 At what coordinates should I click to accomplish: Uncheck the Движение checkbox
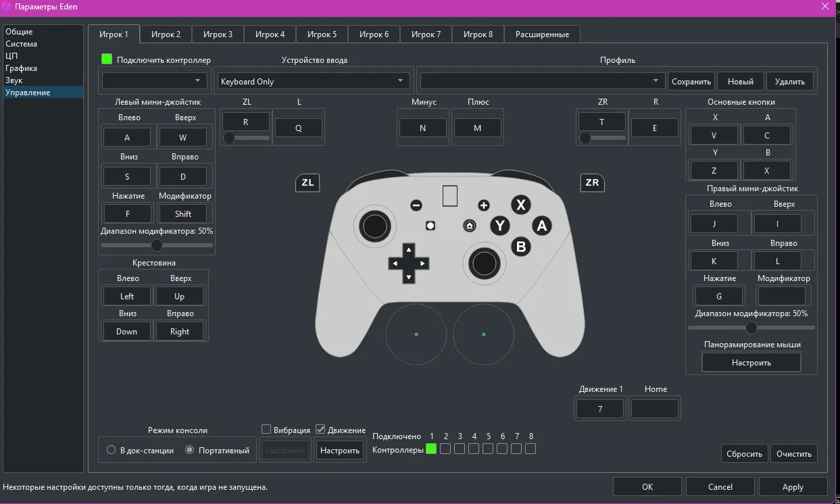[x=321, y=430]
